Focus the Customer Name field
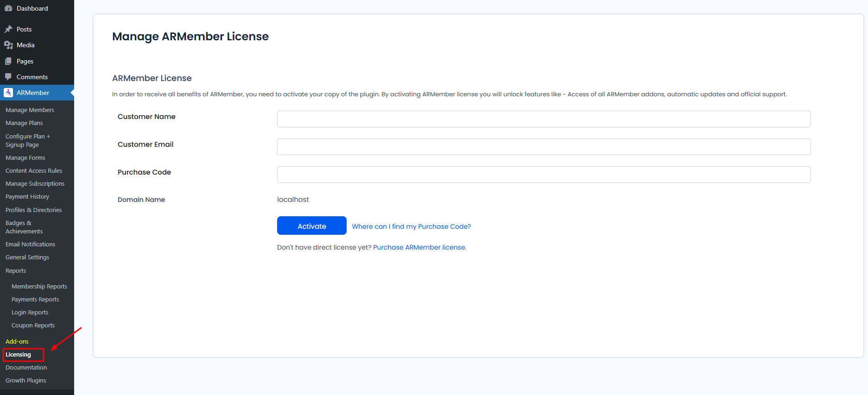This screenshot has height=395, width=868. coord(544,119)
